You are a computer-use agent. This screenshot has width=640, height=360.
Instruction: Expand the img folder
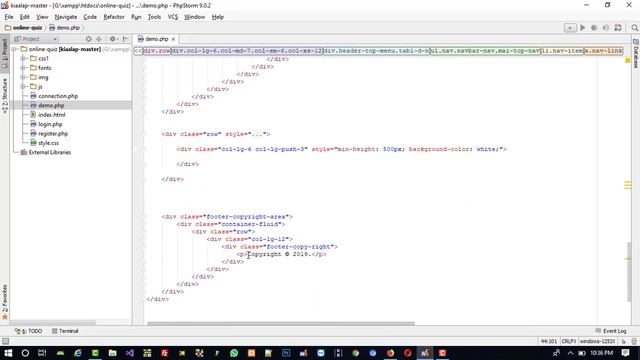23,77
